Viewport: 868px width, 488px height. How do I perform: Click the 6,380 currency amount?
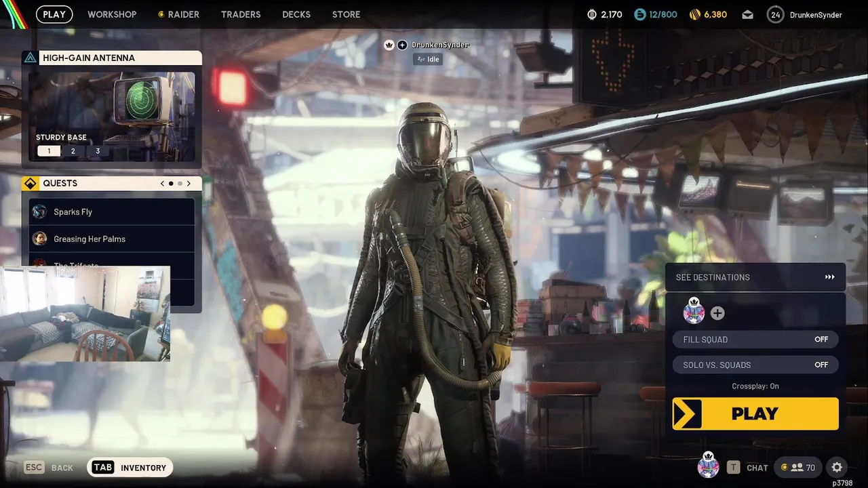pos(715,14)
